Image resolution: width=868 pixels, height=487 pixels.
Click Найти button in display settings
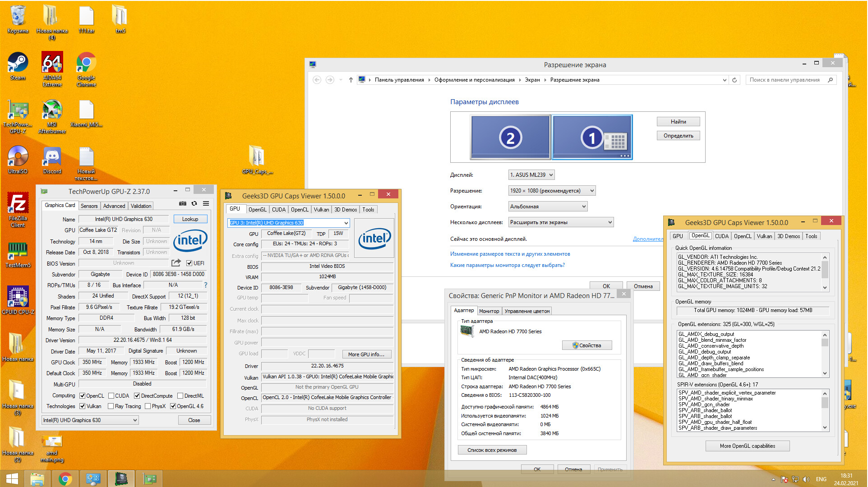pyautogui.click(x=678, y=122)
